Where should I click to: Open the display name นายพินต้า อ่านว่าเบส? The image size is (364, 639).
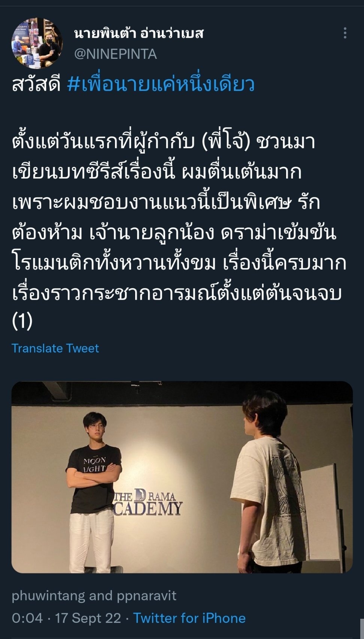pos(139,33)
